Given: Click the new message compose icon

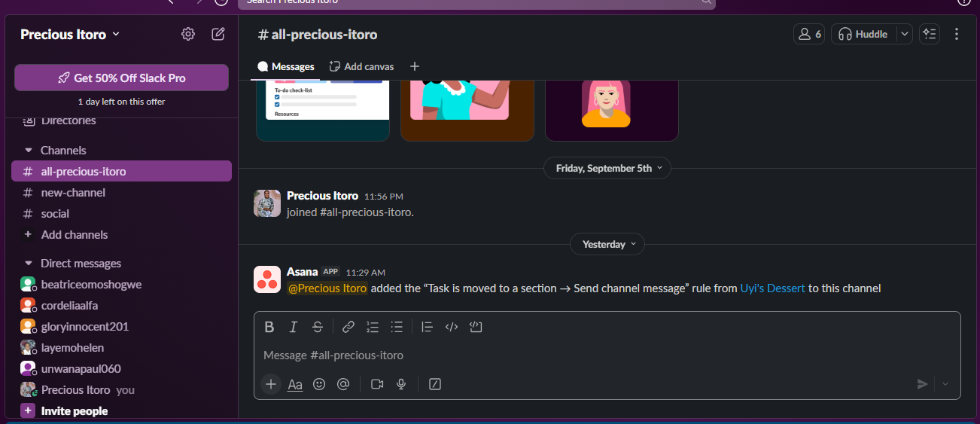Looking at the screenshot, I should coord(218,34).
